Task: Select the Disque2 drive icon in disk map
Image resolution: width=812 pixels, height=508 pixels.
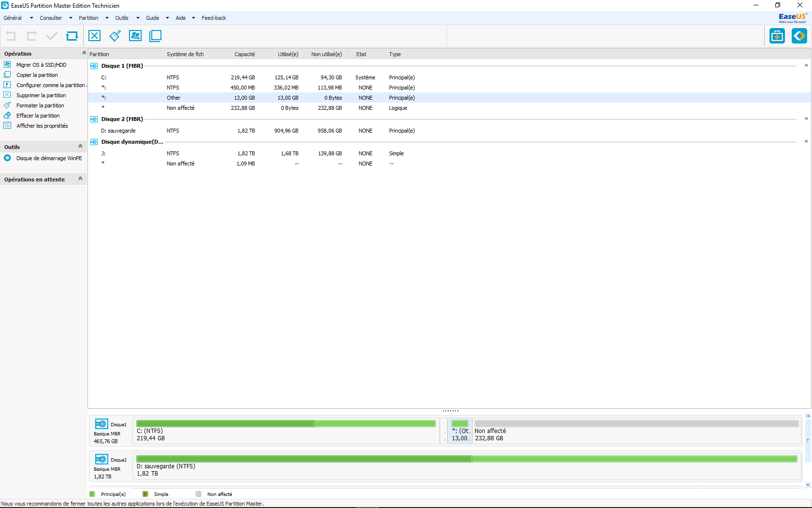Action: (x=101, y=460)
